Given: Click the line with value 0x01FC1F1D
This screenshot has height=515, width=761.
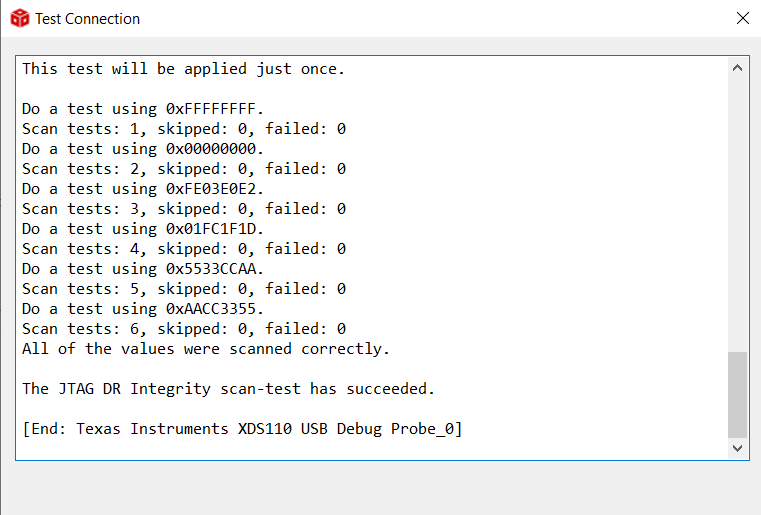Looking at the screenshot, I should click(143, 229).
